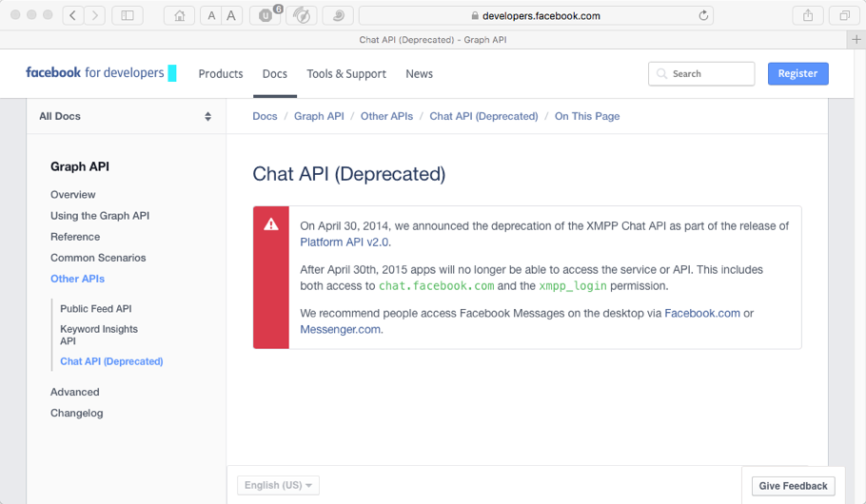866x504 pixels.
Task: Open the Platform API v2.0 link
Action: click(x=344, y=242)
